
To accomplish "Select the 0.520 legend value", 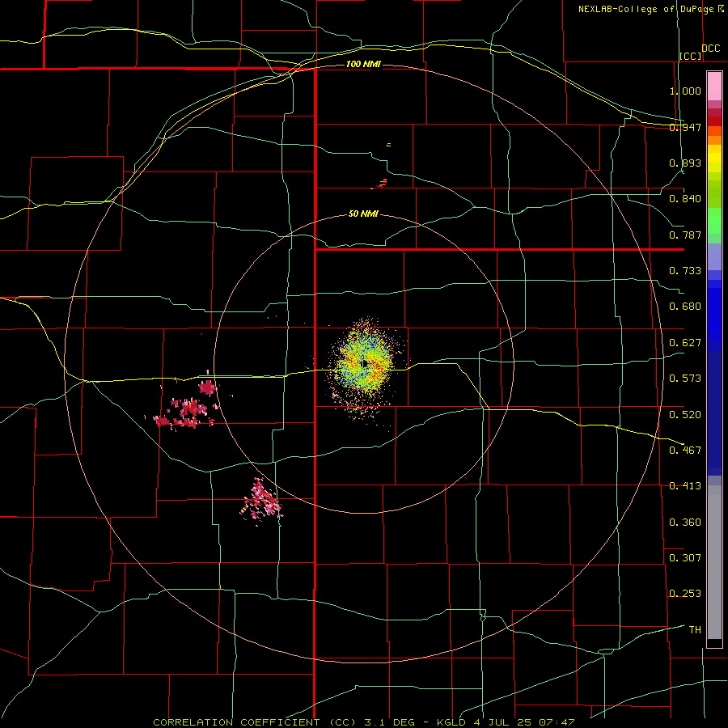I will pyautogui.click(x=685, y=415).
